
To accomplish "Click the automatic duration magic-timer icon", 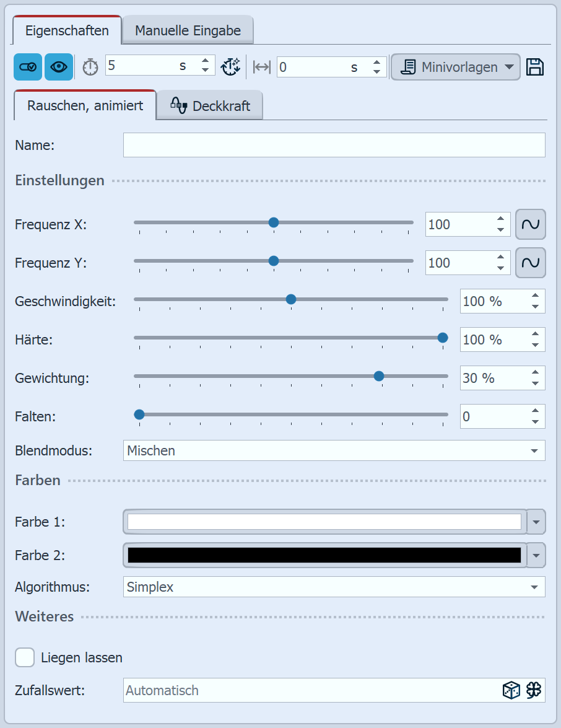I will 230,67.
